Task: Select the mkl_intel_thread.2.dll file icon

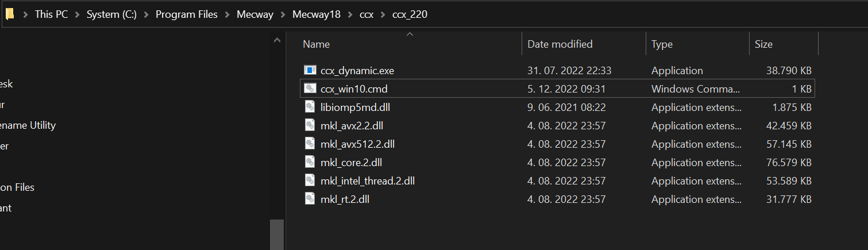Action: click(x=310, y=181)
